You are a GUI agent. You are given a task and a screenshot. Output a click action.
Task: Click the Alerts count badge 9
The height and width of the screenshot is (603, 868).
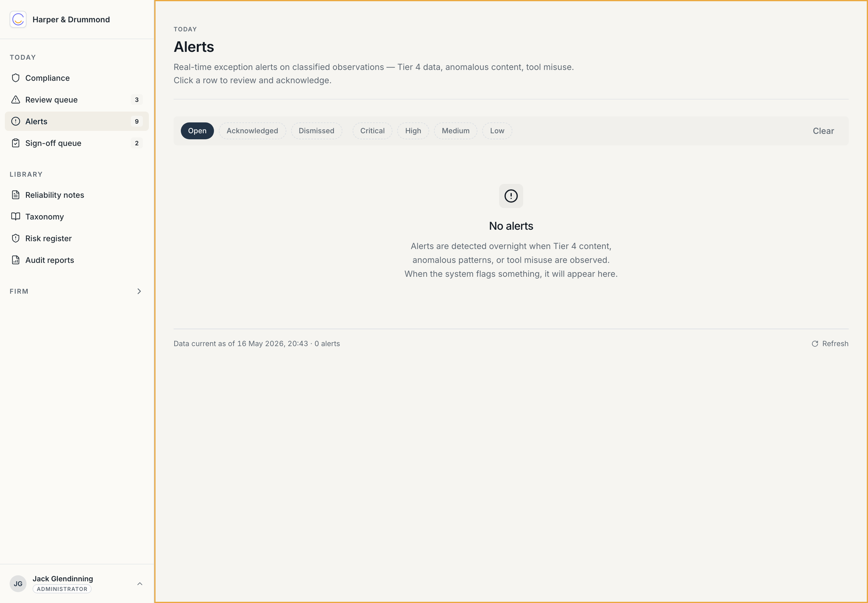(137, 121)
